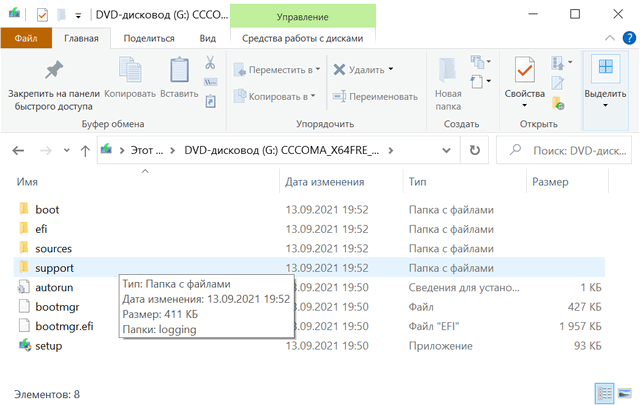
Task: Switch to the Вид tab
Action: 207,38
